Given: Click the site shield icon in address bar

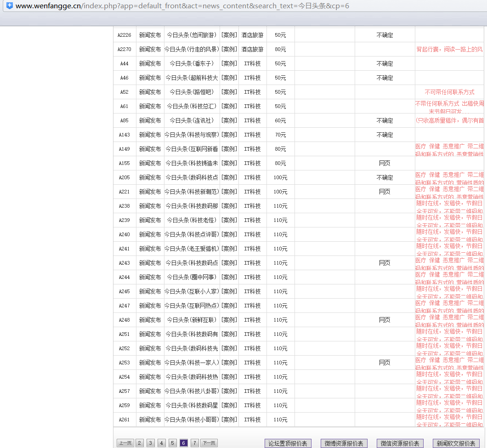Looking at the screenshot, I should tap(9, 6).
